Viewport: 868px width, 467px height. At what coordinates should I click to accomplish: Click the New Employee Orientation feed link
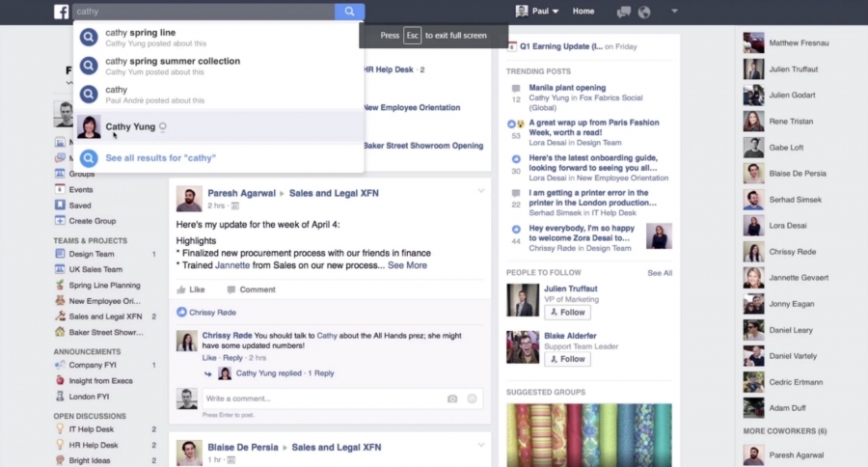[412, 107]
